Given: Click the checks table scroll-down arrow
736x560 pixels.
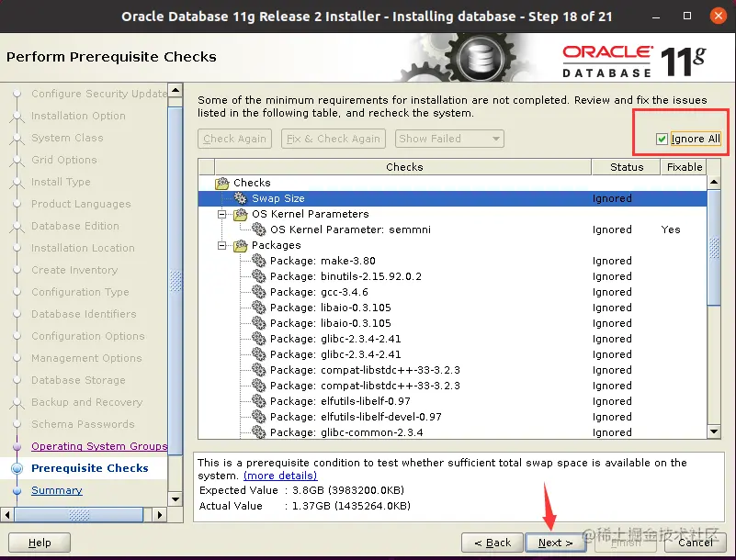Looking at the screenshot, I should pyautogui.click(x=714, y=431).
